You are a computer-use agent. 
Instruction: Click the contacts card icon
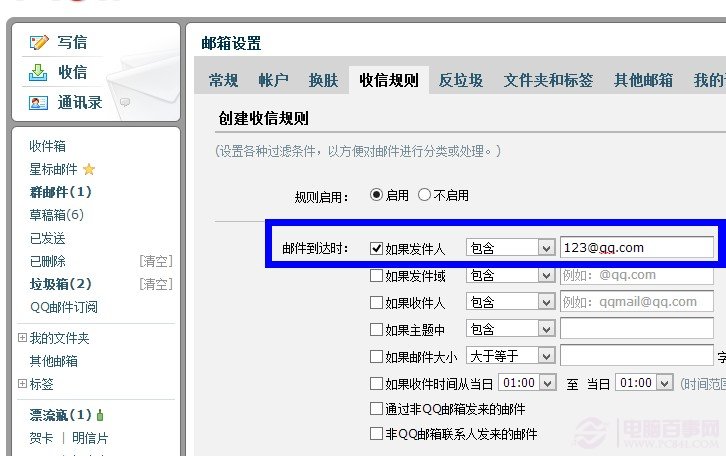[x=38, y=102]
